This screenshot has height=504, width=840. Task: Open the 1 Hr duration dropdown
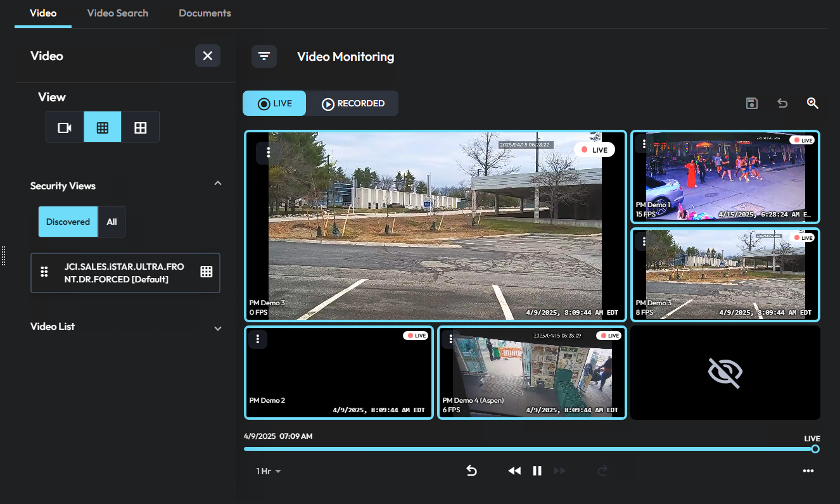[268, 470]
